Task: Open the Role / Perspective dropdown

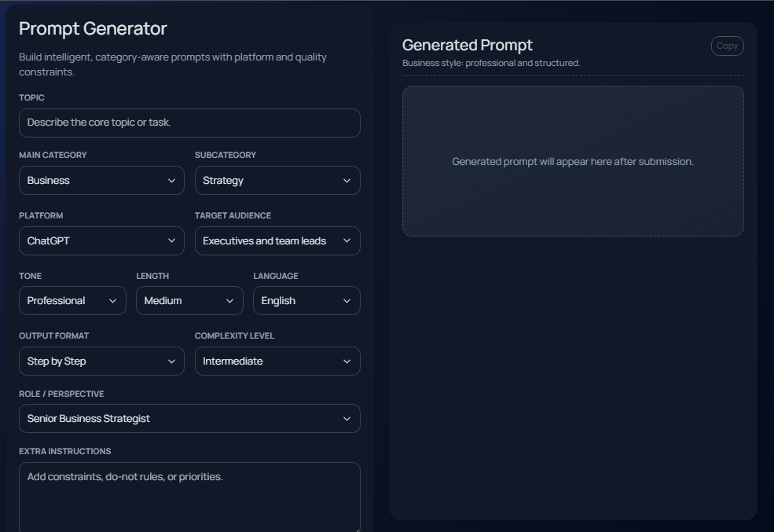Action: [189, 419]
